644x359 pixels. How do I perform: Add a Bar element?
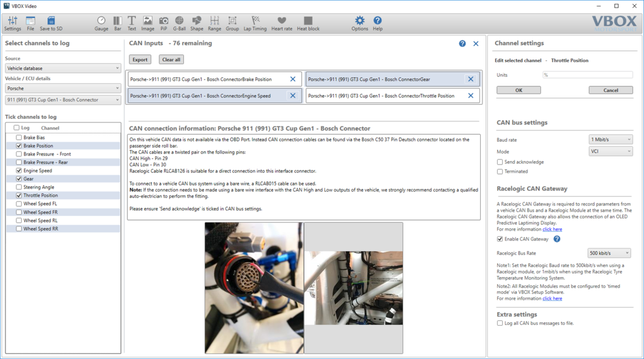point(118,24)
